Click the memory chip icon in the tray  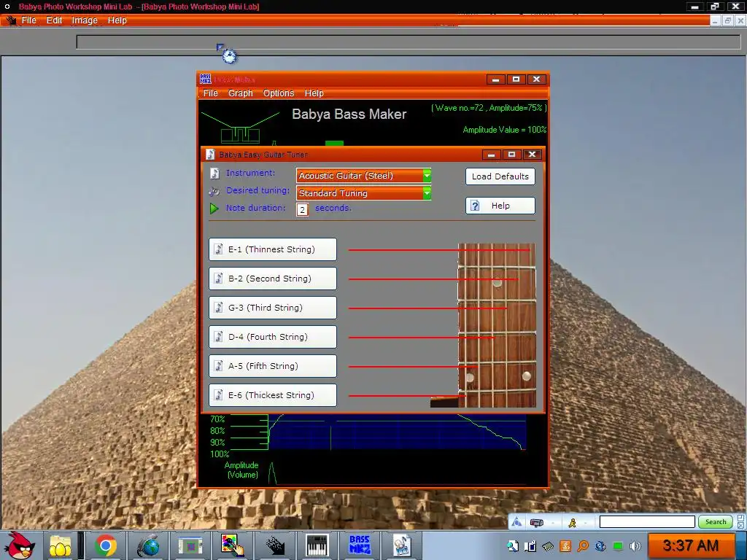coord(548,547)
